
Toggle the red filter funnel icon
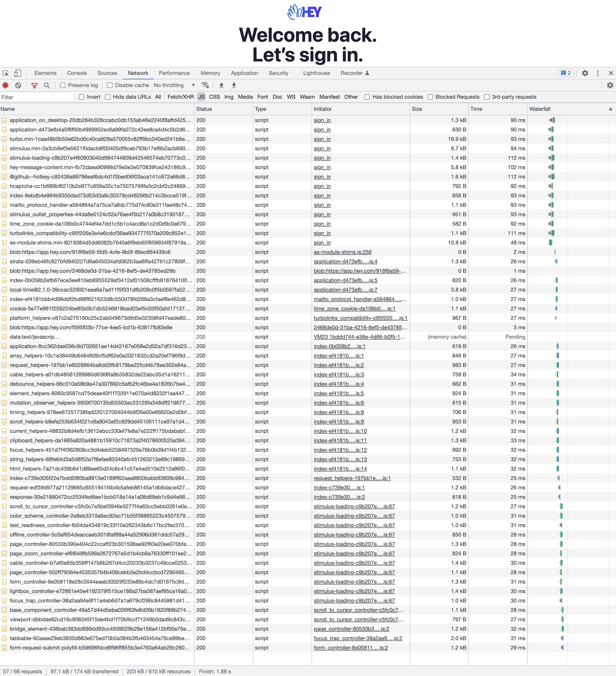(x=34, y=85)
